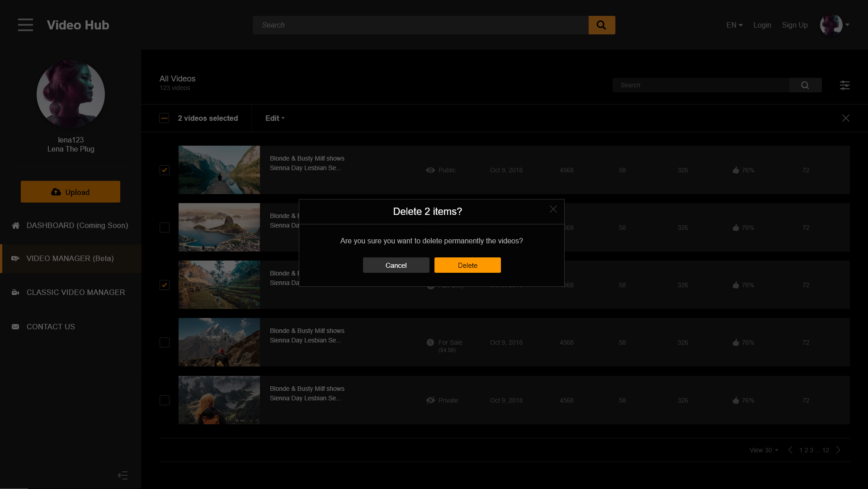Confirm with the orange Delete button
This screenshot has height=489, width=868.
point(467,265)
